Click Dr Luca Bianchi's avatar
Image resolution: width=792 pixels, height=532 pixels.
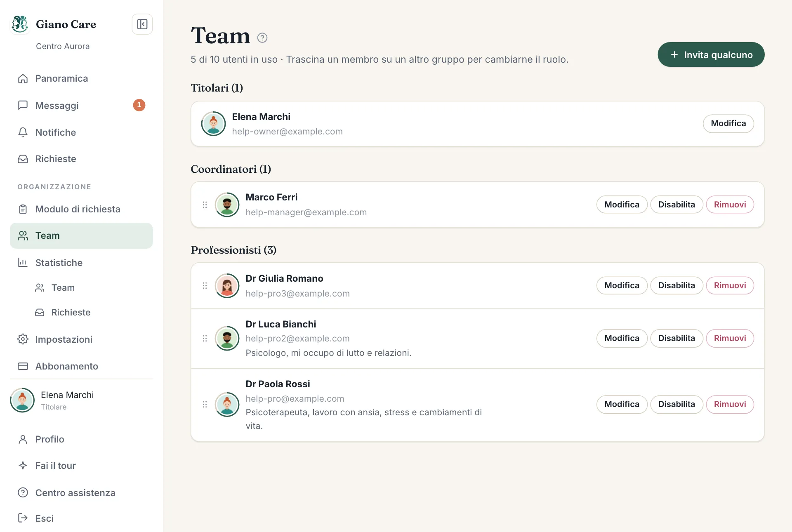(227, 338)
